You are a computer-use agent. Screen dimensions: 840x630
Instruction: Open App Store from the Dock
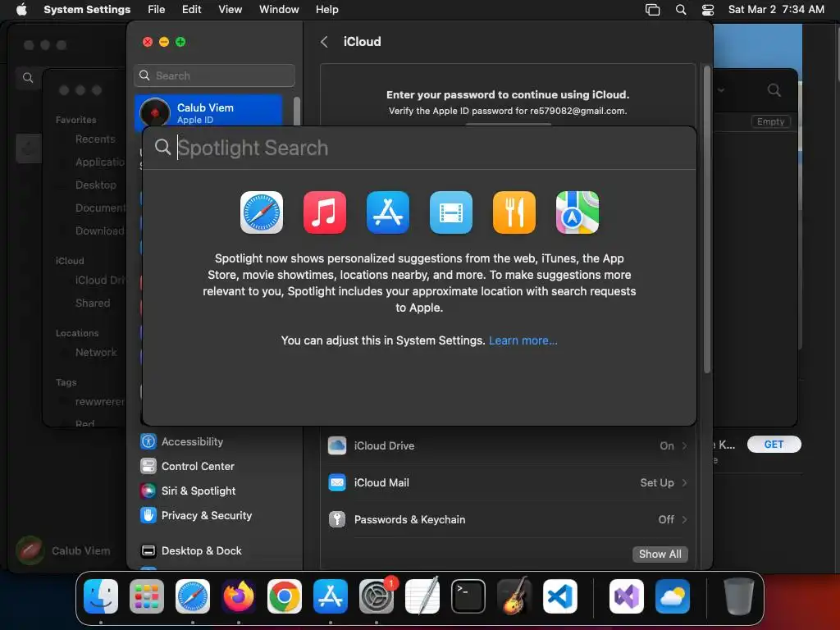[331, 596]
